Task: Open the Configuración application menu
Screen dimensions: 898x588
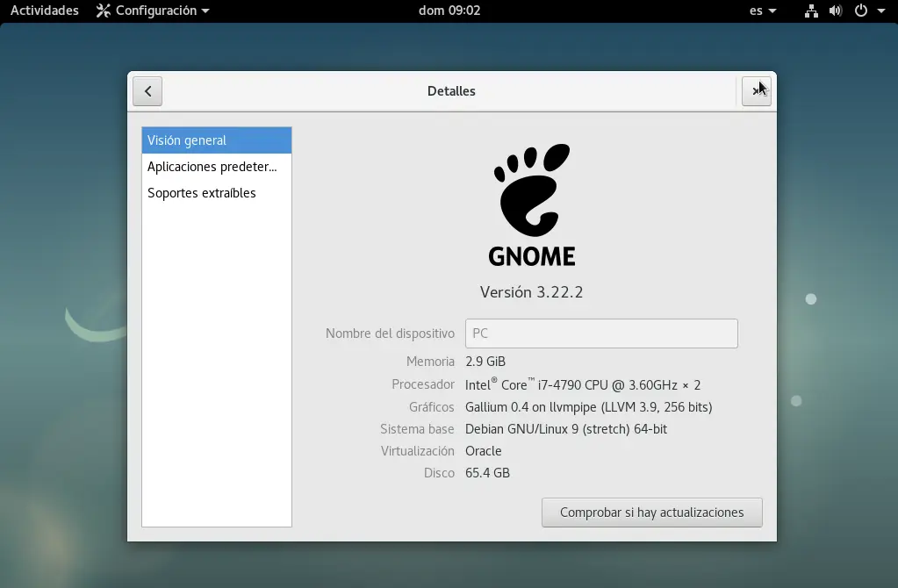Action: 153,11
